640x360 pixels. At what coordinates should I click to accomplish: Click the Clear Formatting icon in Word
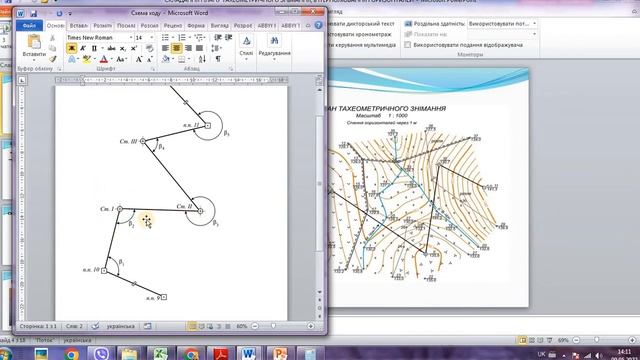150,49
